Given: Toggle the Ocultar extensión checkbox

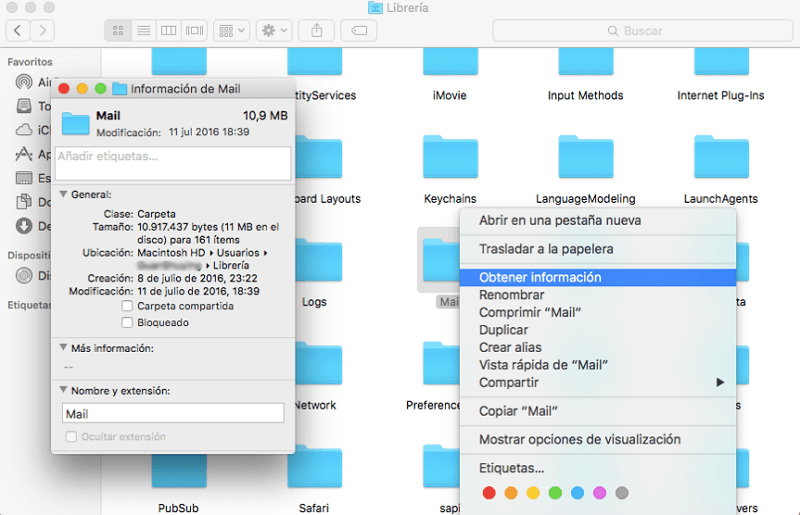Looking at the screenshot, I should [x=71, y=437].
